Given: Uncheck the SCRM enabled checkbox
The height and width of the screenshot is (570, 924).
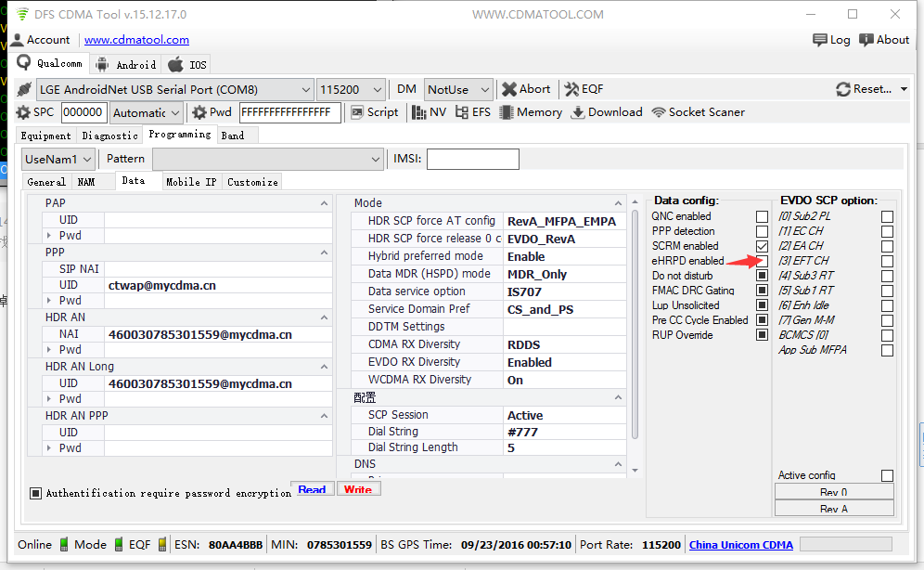Looking at the screenshot, I should tap(762, 246).
